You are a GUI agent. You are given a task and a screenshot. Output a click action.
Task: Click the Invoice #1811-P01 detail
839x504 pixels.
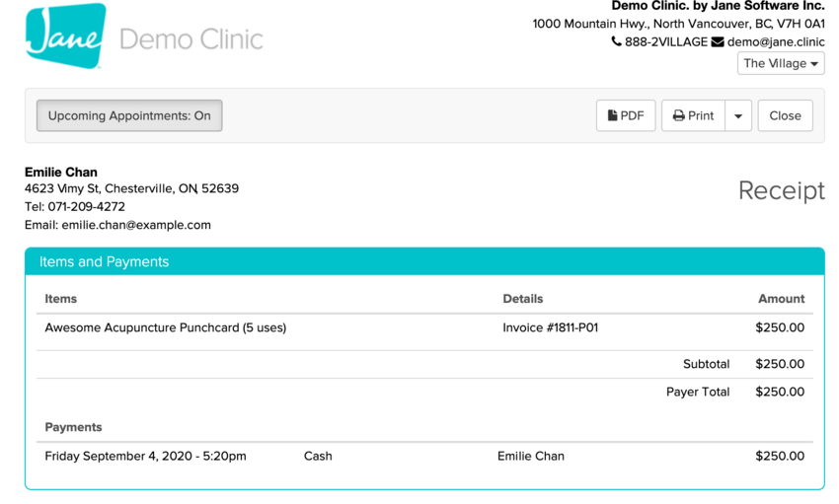click(x=551, y=327)
